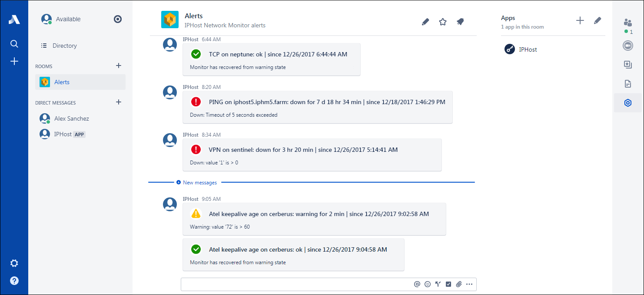Image resolution: width=644 pixels, height=295 pixels.
Task: Click IPHost avatar for 9:05 AM message
Action: click(170, 204)
